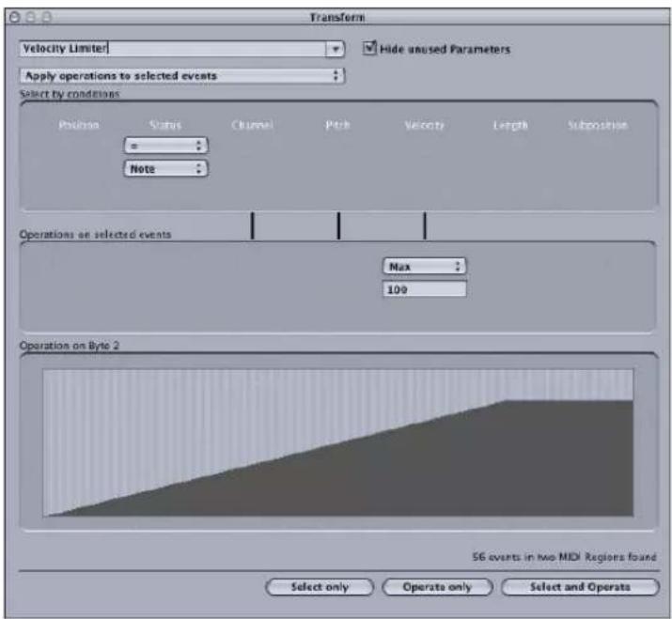Image resolution: width=672 pixels, height=619 pixels.
Task: Click the Operation on Byte 2 label
Action: (70, 346)
